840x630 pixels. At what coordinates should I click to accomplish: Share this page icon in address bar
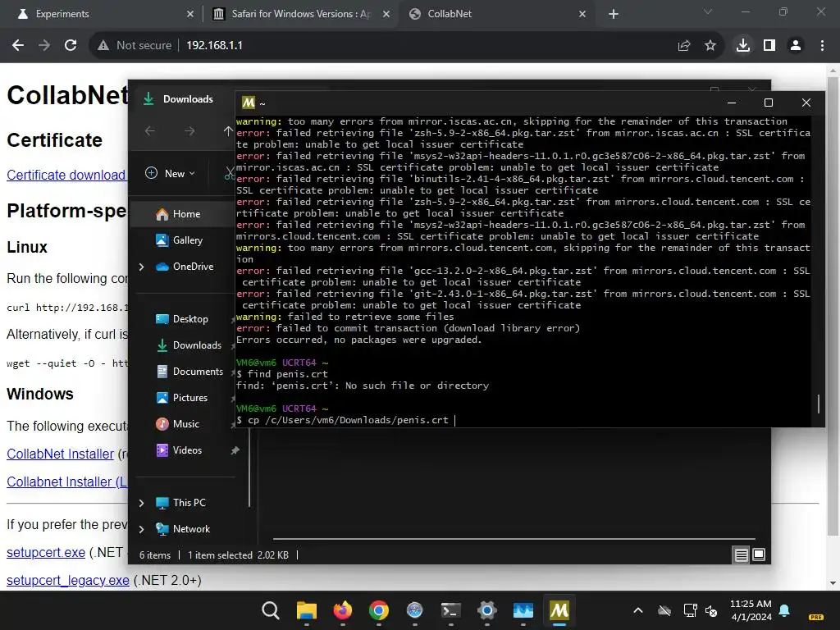tap(684, 46)
